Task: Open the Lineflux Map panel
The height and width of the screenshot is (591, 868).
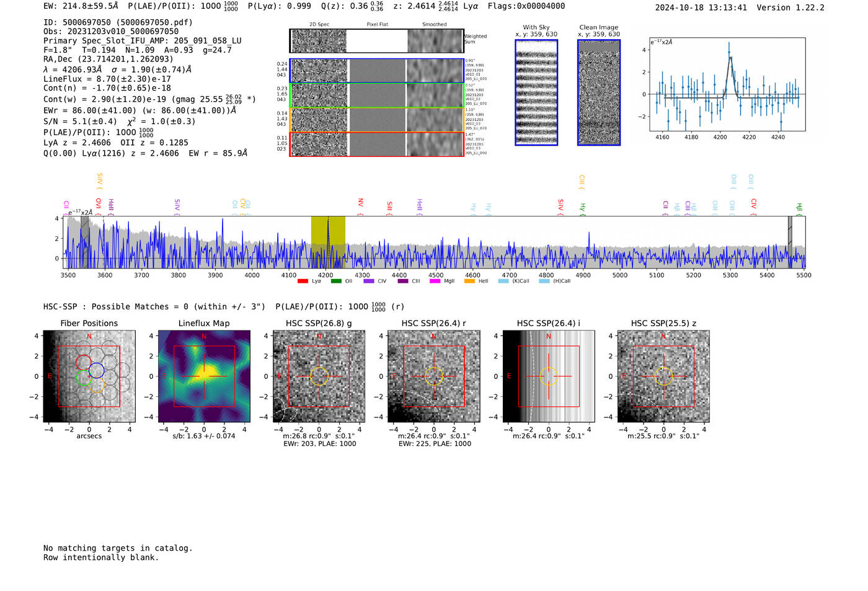Action: tap(204, 376)
